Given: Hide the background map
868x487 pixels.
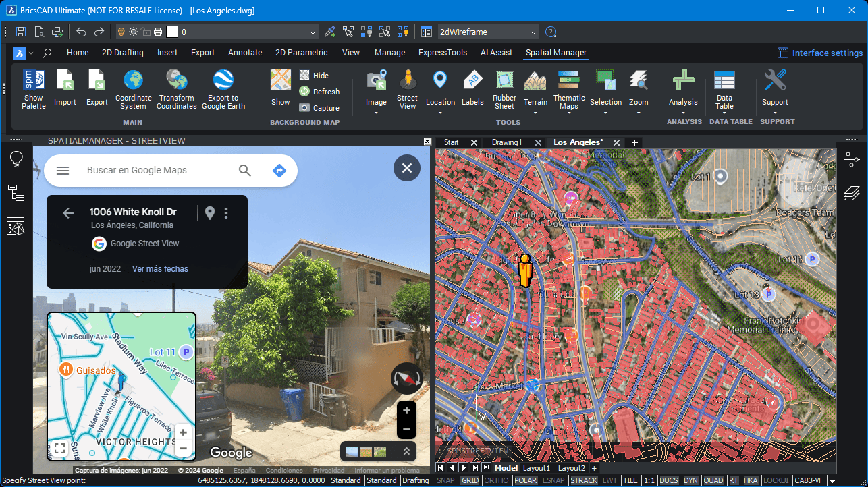Looking at the screenshot, I should click(x=315, y=76).
